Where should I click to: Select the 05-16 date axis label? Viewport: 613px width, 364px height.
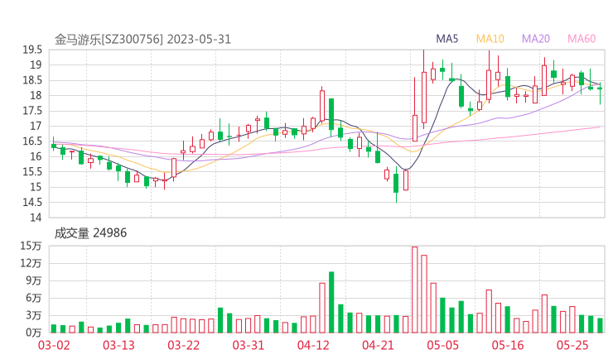point(507,345)
